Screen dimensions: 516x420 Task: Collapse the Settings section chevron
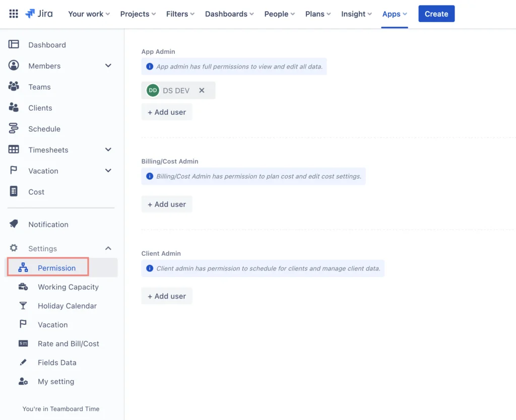pyautogui.click(x=108, y=248)
